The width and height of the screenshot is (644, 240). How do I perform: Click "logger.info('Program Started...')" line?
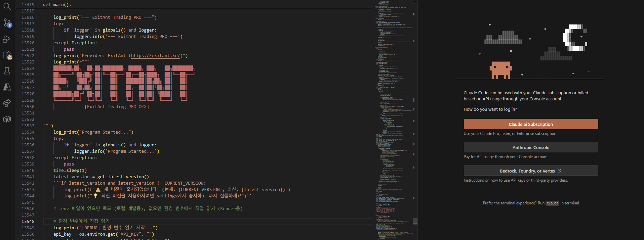click(x=117, y=151)
